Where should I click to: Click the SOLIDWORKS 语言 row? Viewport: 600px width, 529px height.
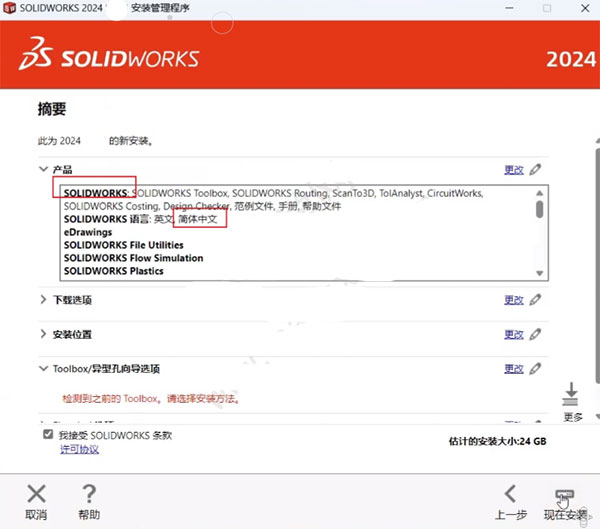tap(140, 219)
